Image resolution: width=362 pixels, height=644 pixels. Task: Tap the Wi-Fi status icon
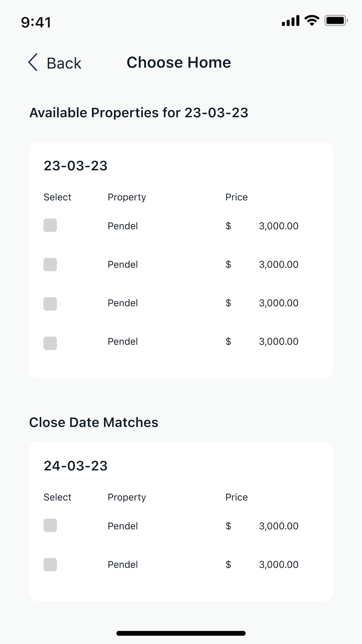pyautogui.click(x=312, y=20)
